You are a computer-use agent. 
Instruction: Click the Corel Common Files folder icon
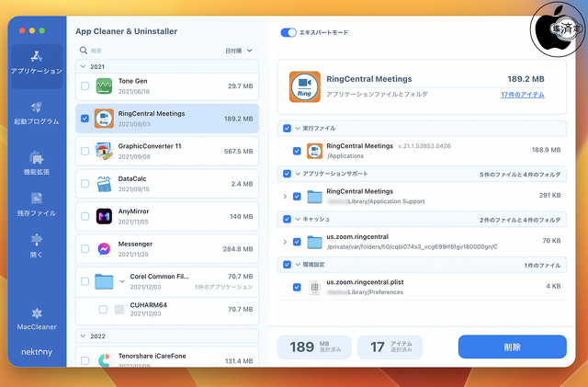tap(104, 281)
